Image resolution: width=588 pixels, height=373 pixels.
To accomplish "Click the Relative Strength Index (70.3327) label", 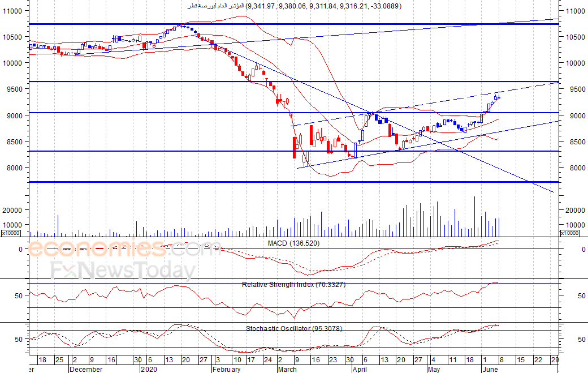I will (293, 285).
